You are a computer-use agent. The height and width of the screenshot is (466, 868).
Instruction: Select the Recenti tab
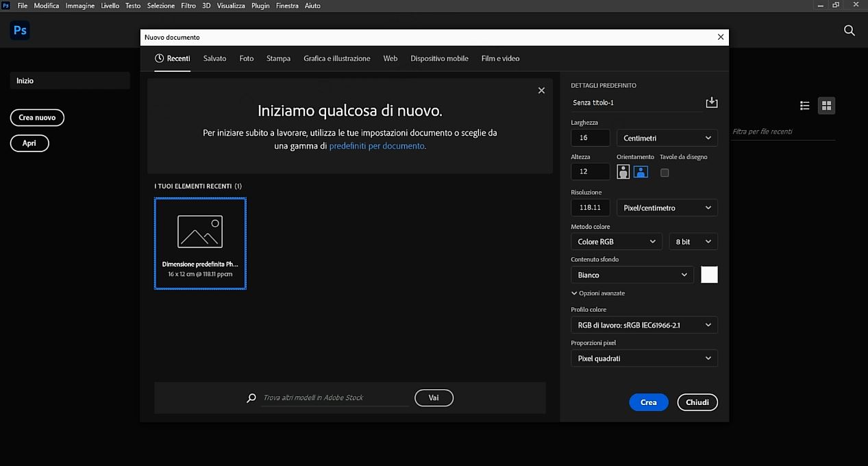[173, 58]
